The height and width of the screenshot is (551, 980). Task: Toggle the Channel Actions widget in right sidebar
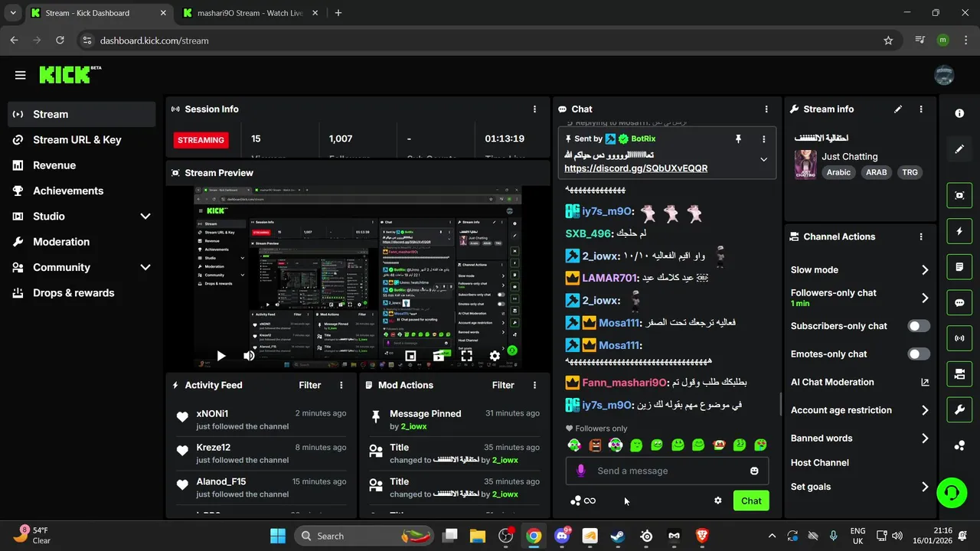click(x=959, y=374)
